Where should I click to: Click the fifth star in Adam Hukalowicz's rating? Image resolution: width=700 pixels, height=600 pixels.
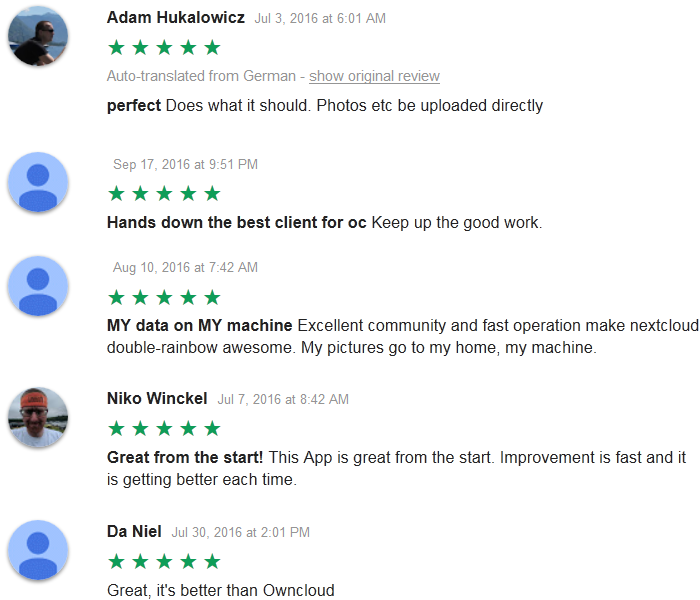click(212, 47)
